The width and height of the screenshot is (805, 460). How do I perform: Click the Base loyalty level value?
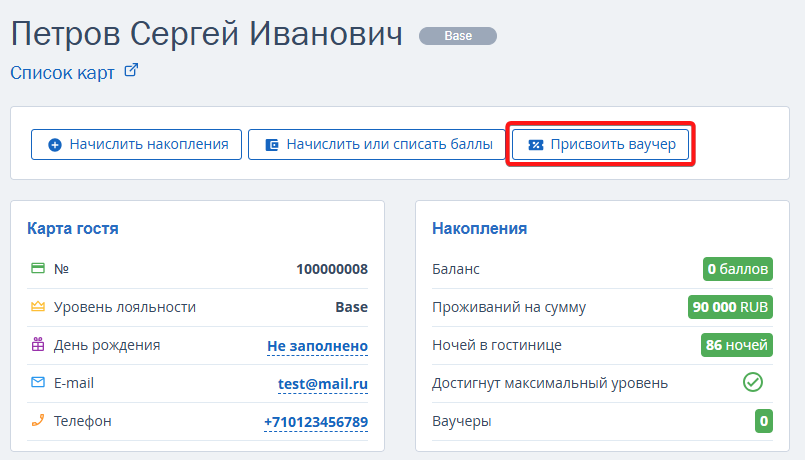pos(352,307)
